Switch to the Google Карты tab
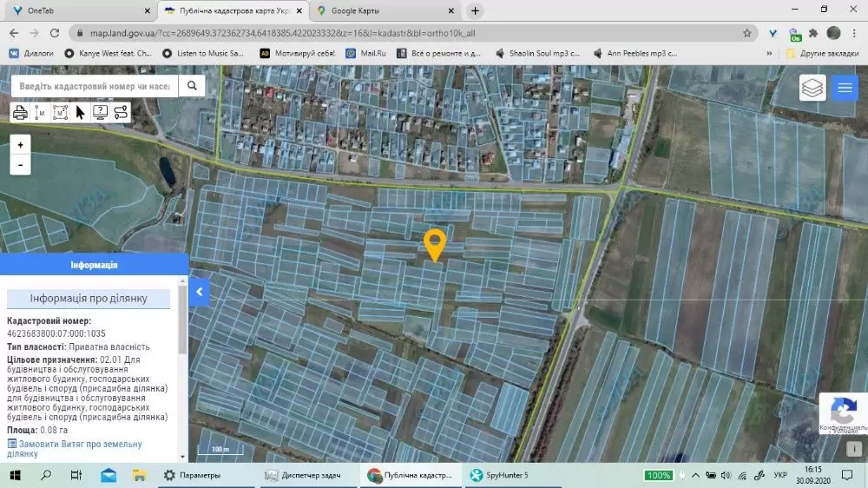This screenshot has height=488, width=868. coord(386,10)
